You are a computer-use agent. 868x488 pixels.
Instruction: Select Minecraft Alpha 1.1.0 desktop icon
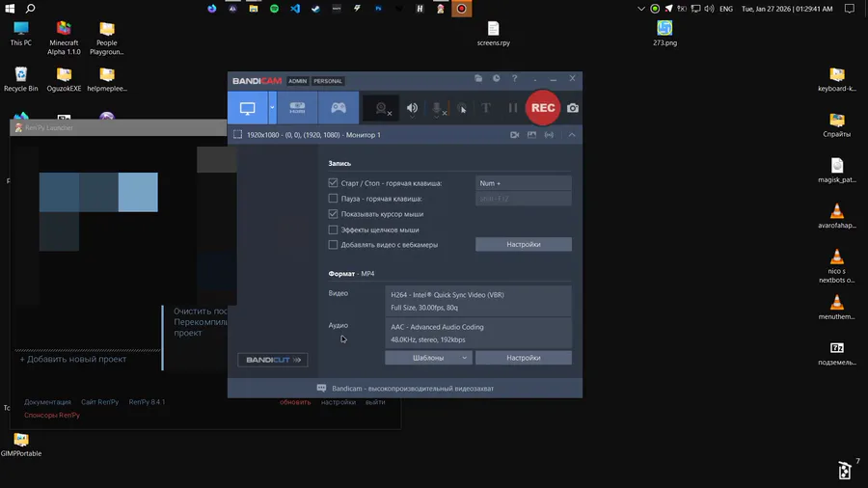coord(64,38)
